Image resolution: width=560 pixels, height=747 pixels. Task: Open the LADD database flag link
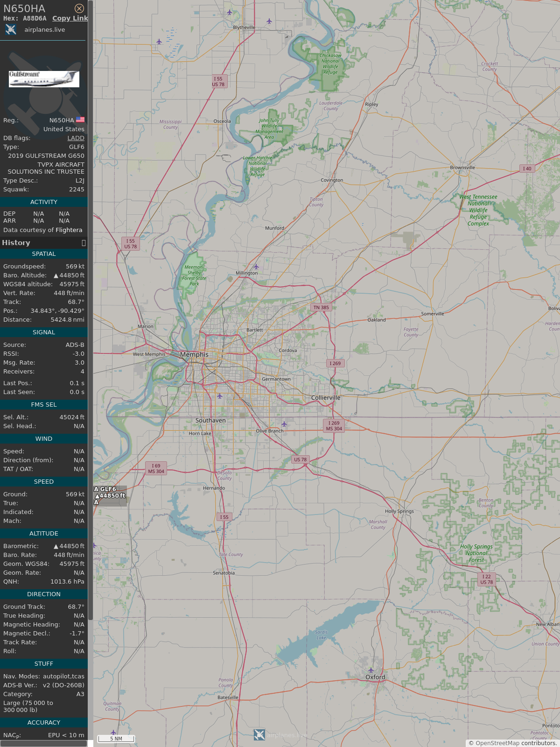point(76,138)
